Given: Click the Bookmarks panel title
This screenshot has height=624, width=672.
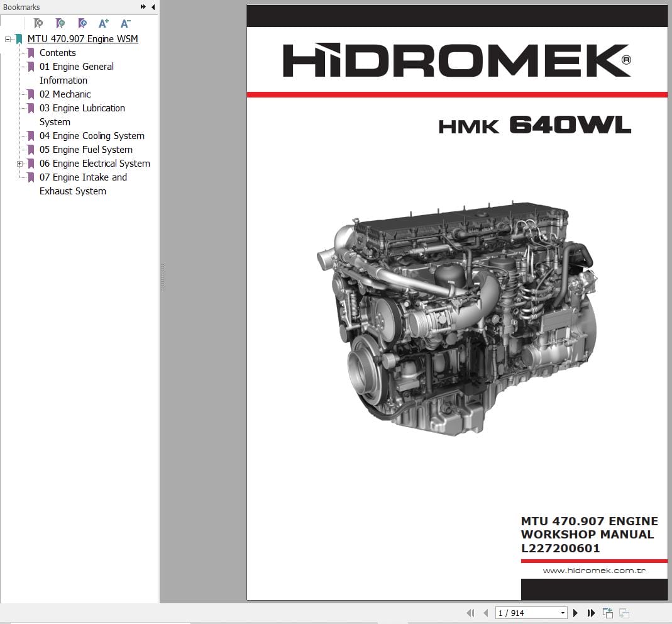Looking at the screenshot, I should click(x=21, y=7).
